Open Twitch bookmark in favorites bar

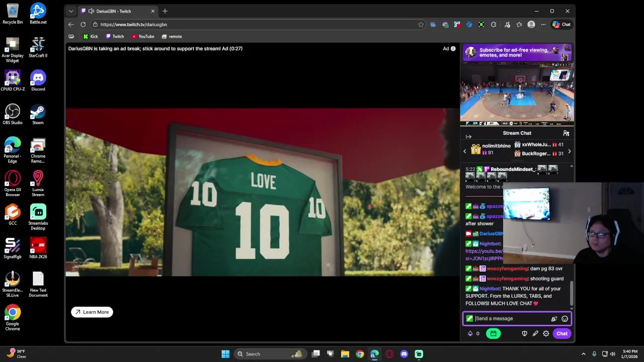[x=115, y=36]
